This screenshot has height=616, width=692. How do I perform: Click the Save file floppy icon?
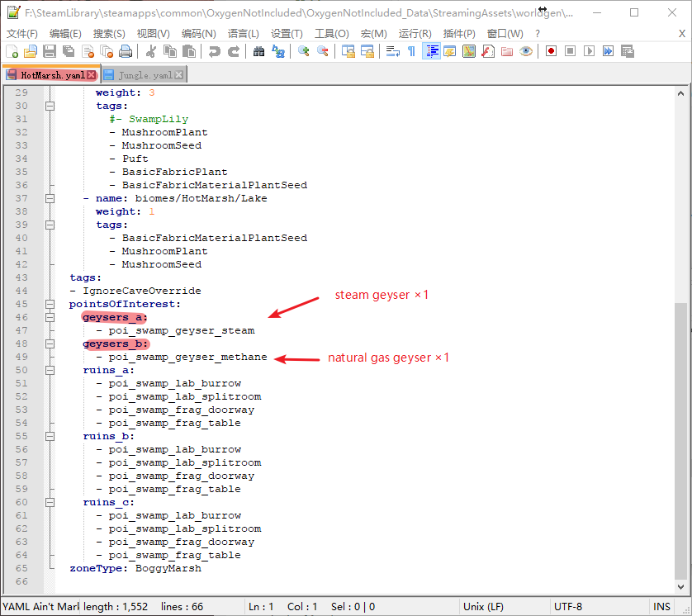50,51
